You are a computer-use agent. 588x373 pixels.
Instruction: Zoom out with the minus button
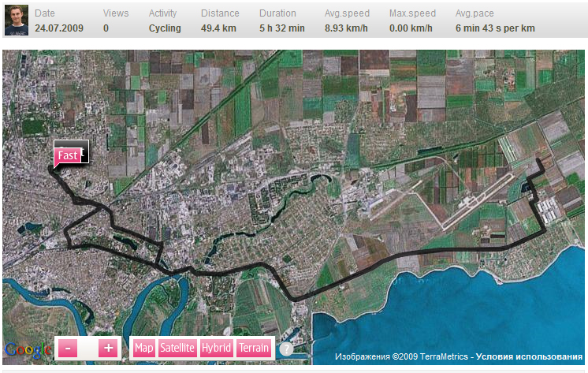pos(67,348)
